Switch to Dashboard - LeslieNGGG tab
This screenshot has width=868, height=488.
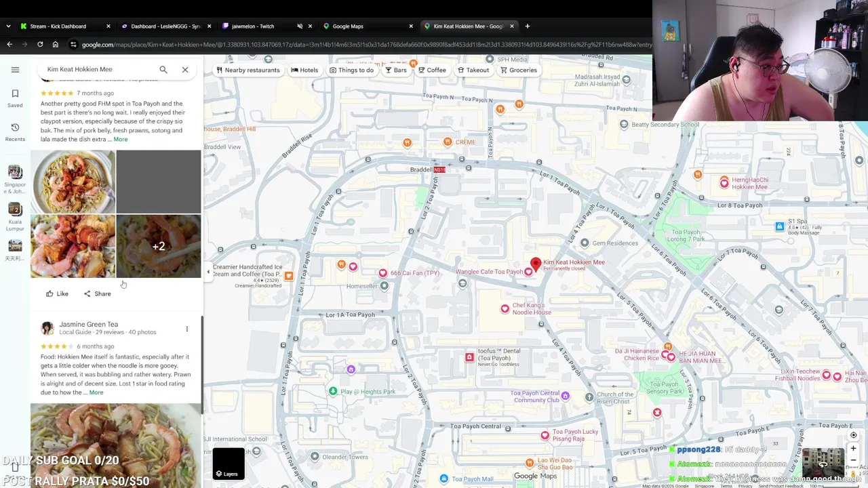click(x=165, y=26)
